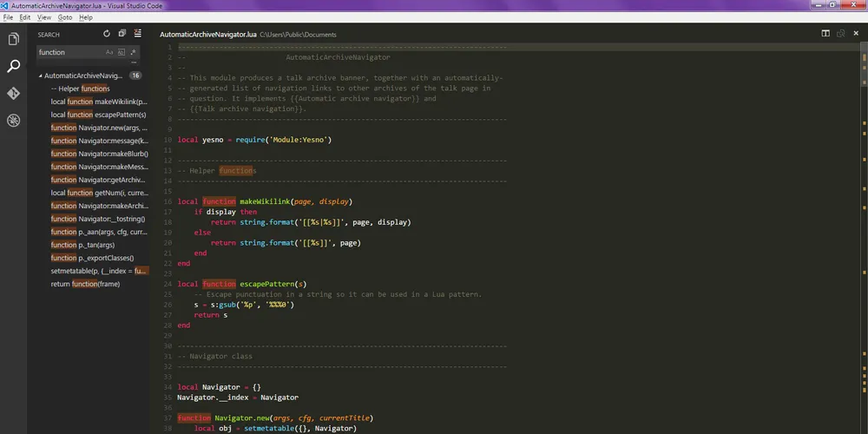Toggle Use Regular Expression option

[x=133, y=52]
